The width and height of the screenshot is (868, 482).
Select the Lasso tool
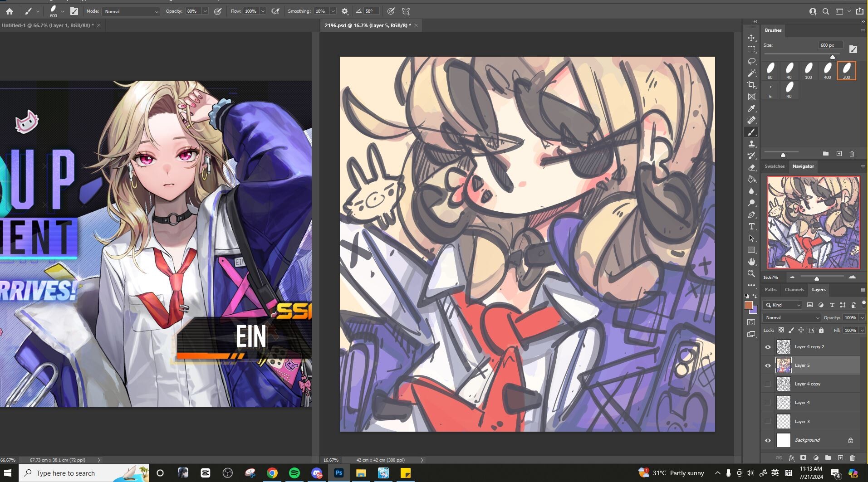(751, 61)
